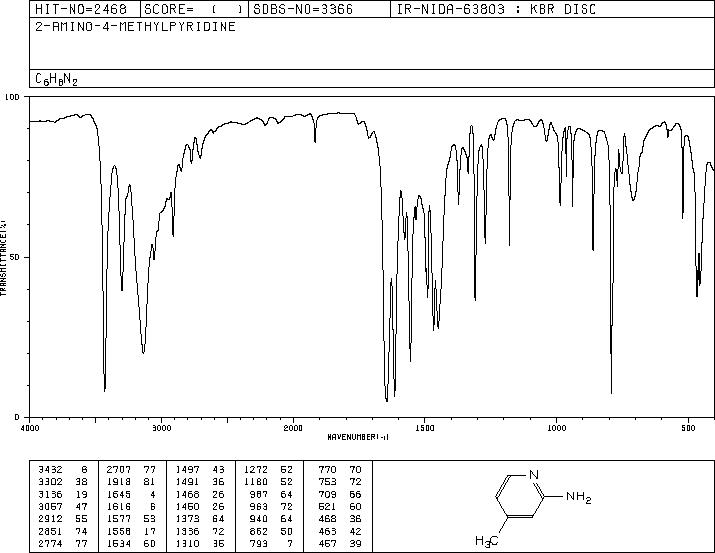
Task: Select the TRANSMITTANCE axis title
Action: [x=3, y=257]
